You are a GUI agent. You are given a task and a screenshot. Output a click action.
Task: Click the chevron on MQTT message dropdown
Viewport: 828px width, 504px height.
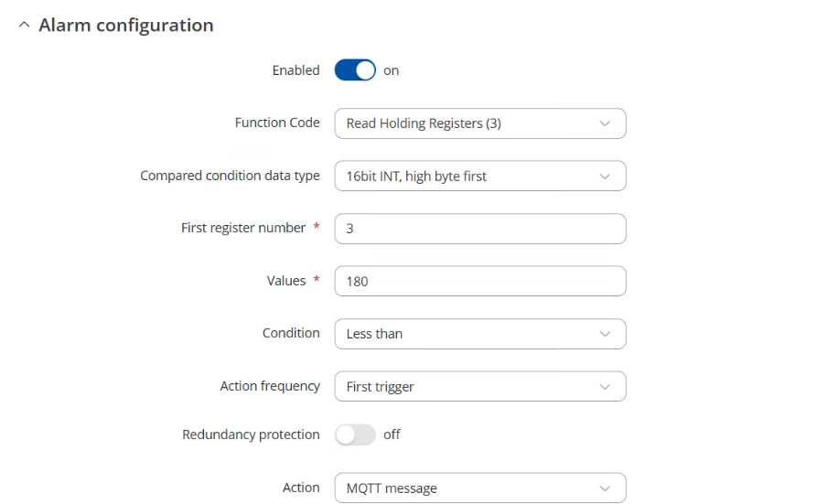click(605, 488)
